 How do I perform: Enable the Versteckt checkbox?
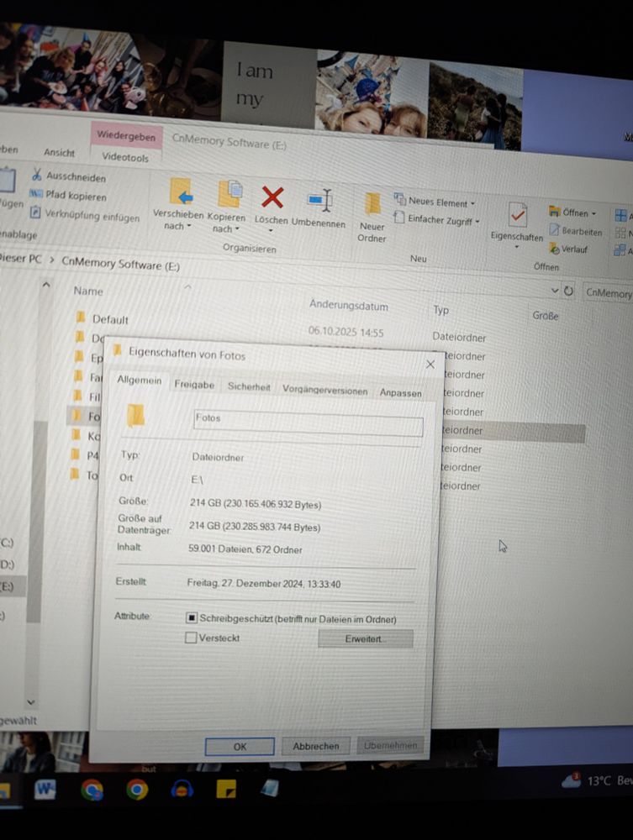click(x=190, y=638)
